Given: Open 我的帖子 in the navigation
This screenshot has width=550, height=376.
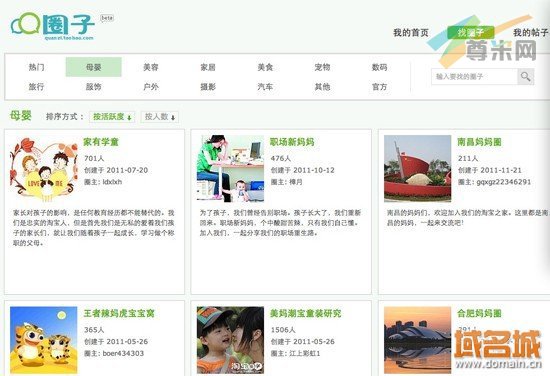Looking at the screenshot, I should (531, 33).
